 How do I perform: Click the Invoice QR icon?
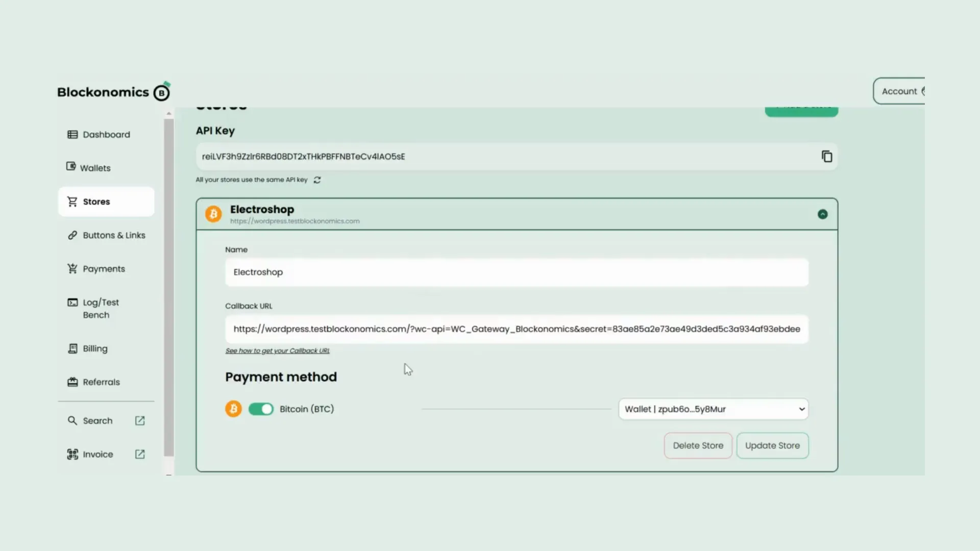point(72,454)
